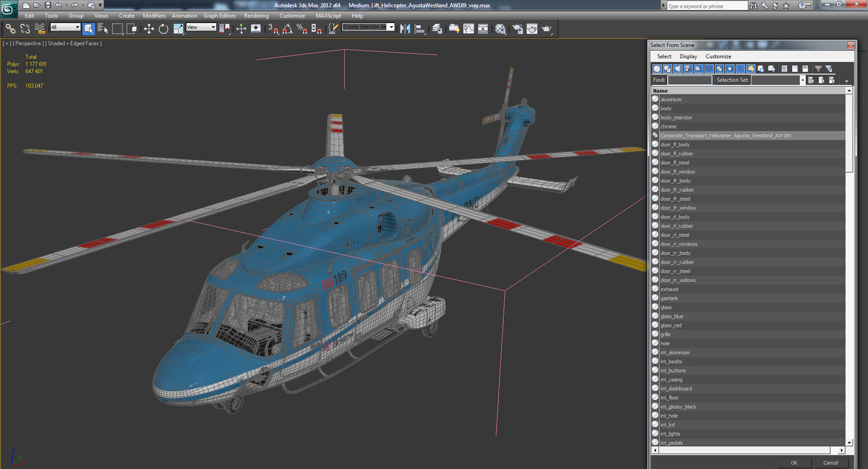Click the Open File icon in quick access

pyautogui.click(x=37, y=5)
